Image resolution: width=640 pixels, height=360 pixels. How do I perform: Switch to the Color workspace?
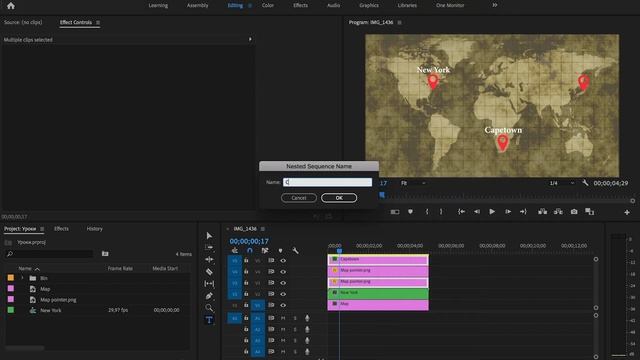click(268, 5)
